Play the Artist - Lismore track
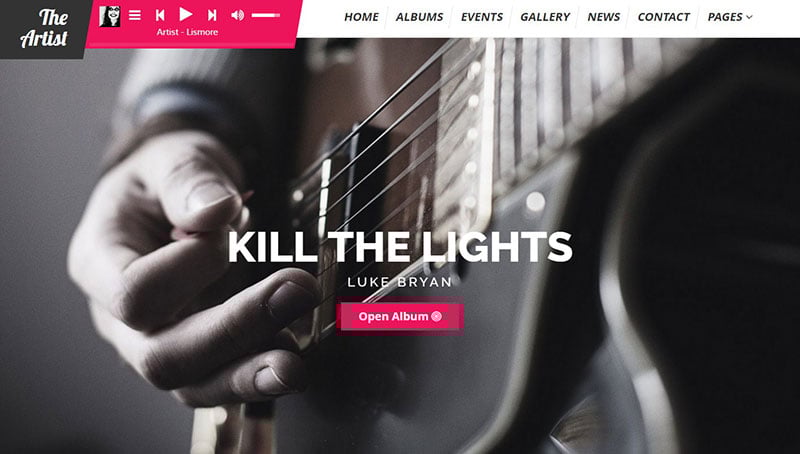Screen dimensions: 800x454 [186, 14]
